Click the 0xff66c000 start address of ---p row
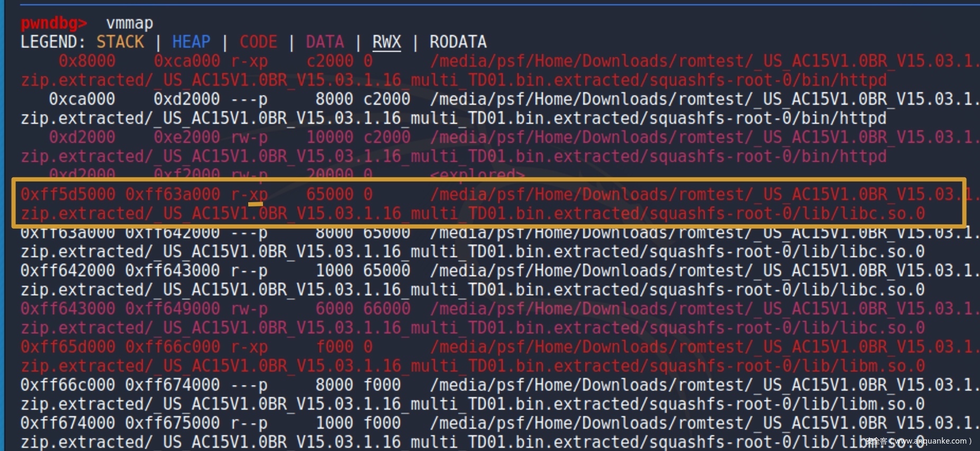980x451 pixels. (x=68, y=385)
